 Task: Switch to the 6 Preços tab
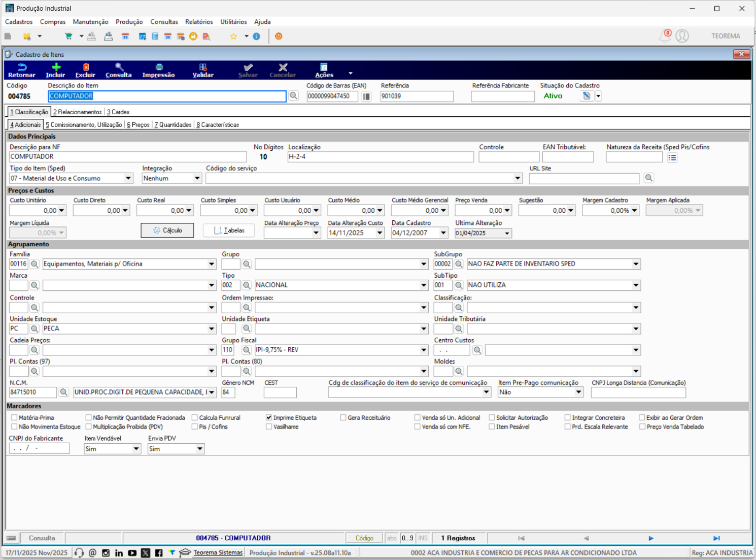coord(138,125)
